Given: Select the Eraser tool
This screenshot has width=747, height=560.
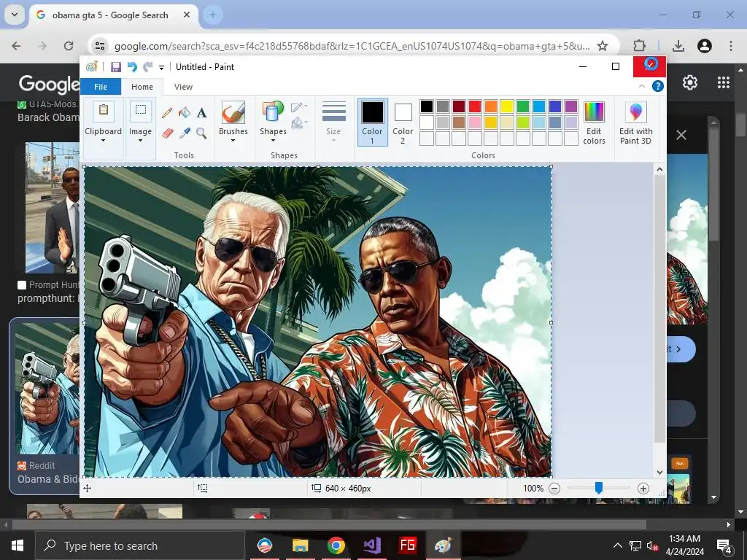Looking at the screenshot, I should (167, 133).
